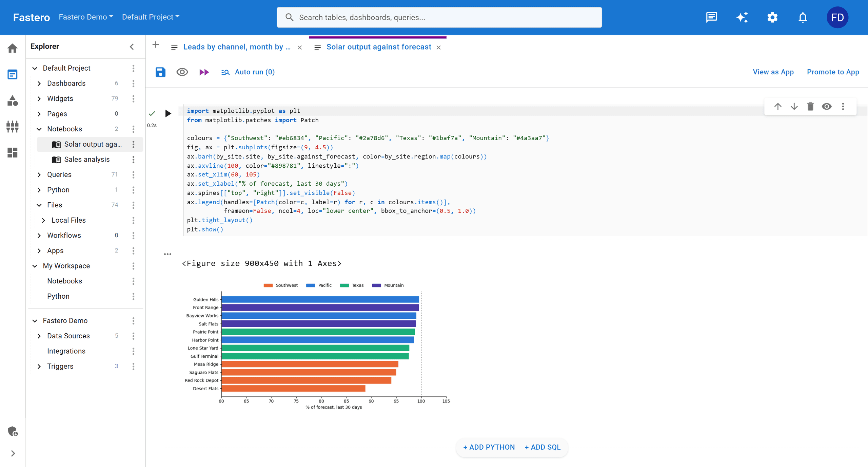Open the shapes widgets sidebar icon

(x=13, y=100)
